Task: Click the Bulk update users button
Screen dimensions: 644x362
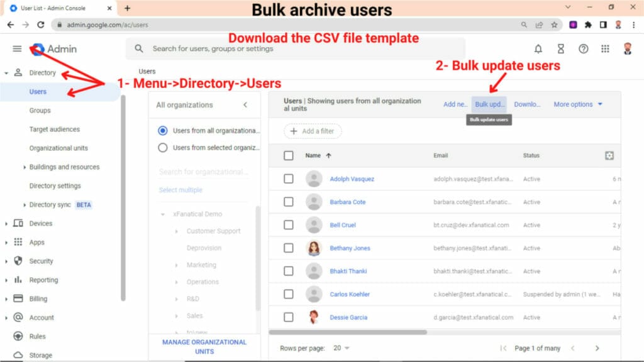Action: click(489, 104)
